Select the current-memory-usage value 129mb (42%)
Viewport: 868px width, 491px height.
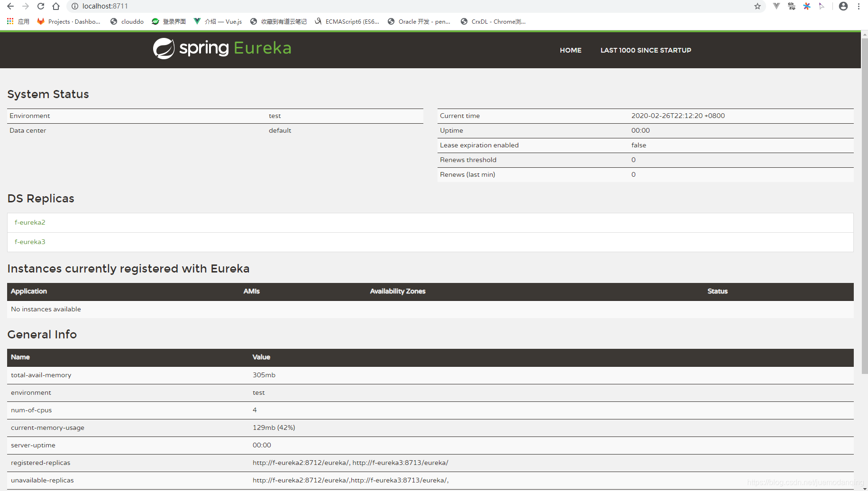click(x=274, y=427)
